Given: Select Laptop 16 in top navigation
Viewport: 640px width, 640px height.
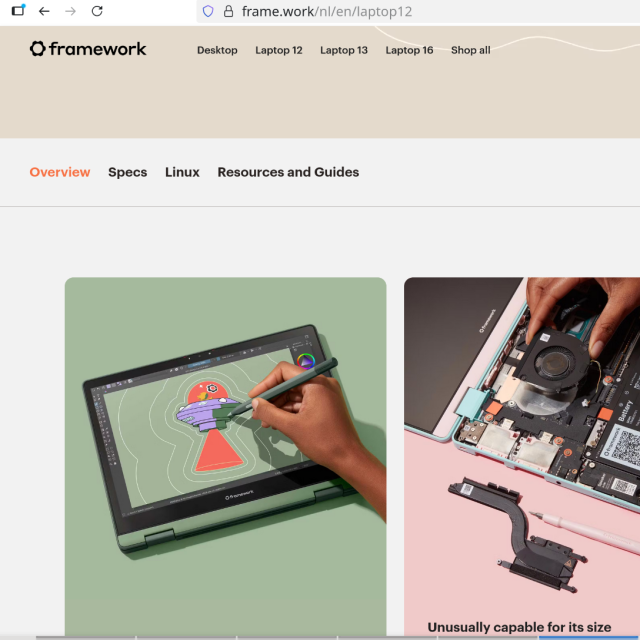Looking at the screenshot, I should (409, 50).
